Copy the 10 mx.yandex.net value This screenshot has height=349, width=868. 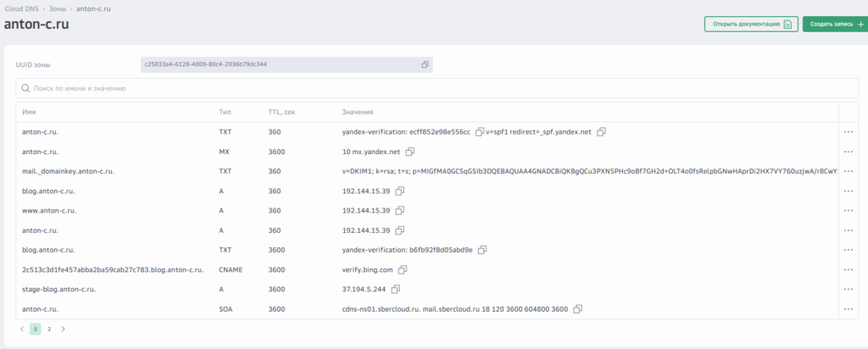point(409,152)
